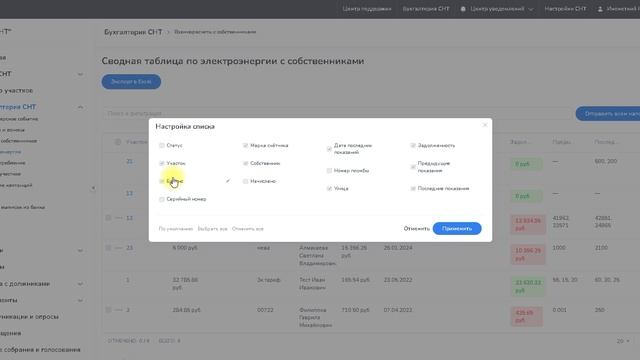Expand Центр уведомлений dropdown arrow
This screenshot has height=360, width=640.
coord(531,9)
